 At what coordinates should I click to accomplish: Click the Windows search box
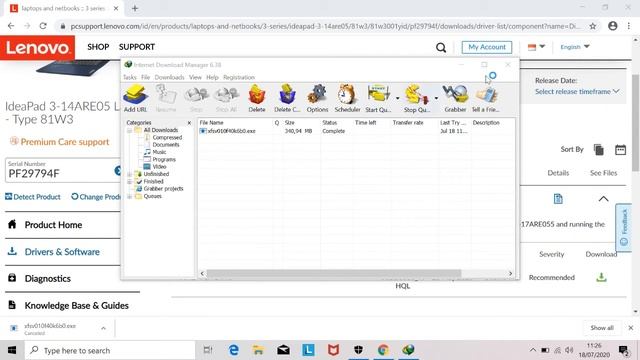coord(110,350)
